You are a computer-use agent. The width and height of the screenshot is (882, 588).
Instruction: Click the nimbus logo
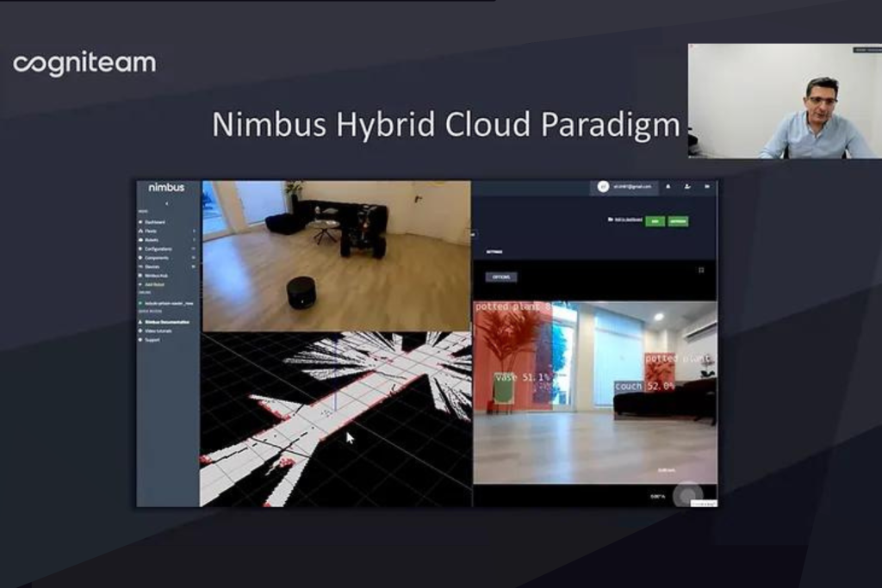tap(166, 187)
